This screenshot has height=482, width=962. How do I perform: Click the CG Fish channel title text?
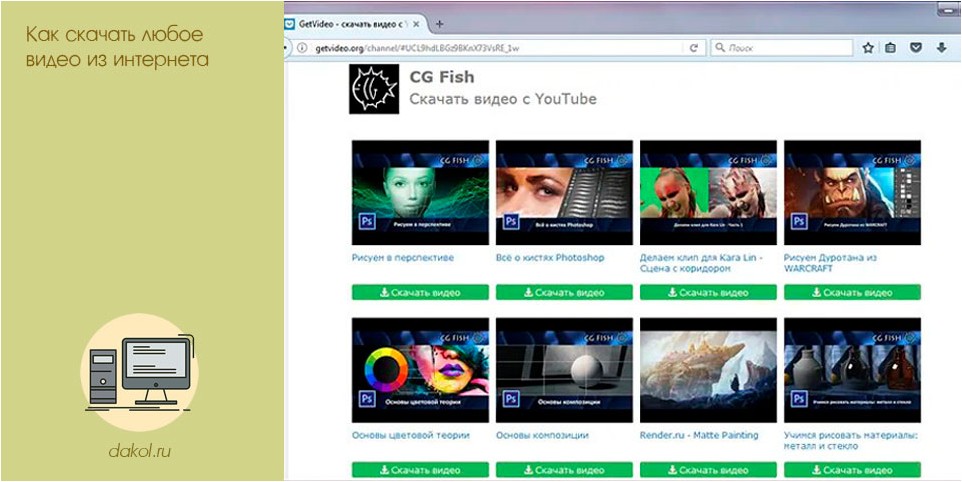click(x=442, y=77)
